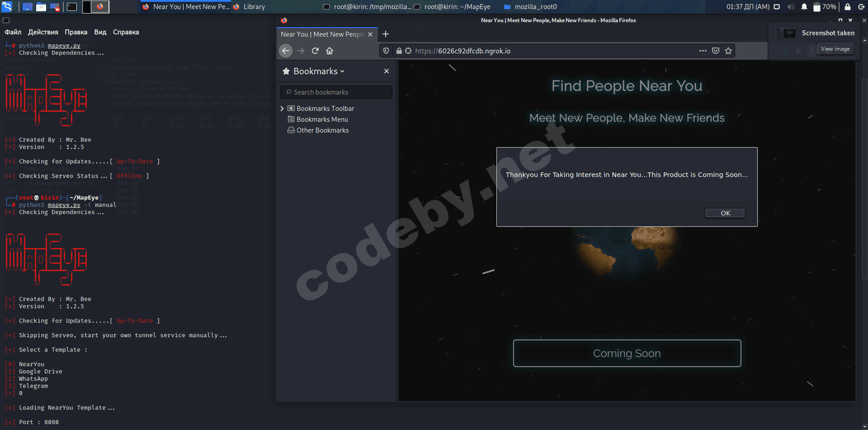Click the scroll up arrow on right scrollbar
868x430 pixels.
865,40
